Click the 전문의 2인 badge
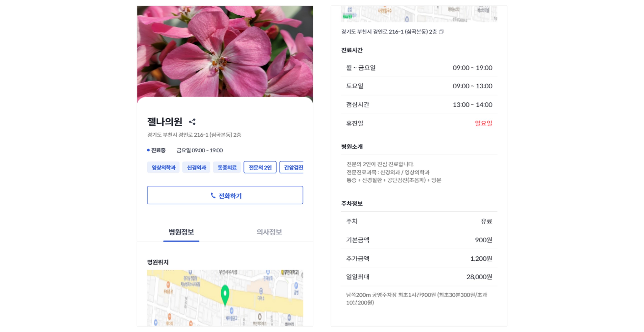Viewport: 644px width, 332px height. (x=260, y=167)
